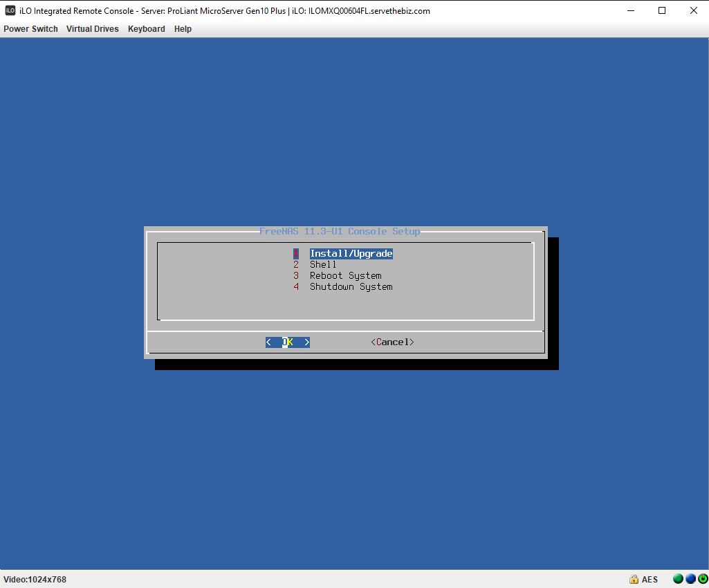The image size is (709, 588).
Task: Click the Cancel button in Console Setup
Action: tap(392, 342)
